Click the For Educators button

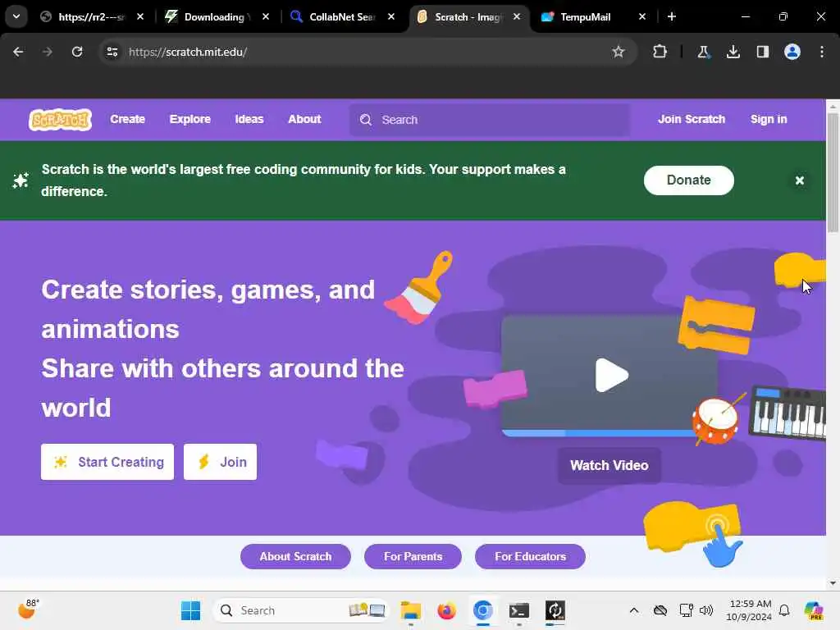[x=531, y=557]
